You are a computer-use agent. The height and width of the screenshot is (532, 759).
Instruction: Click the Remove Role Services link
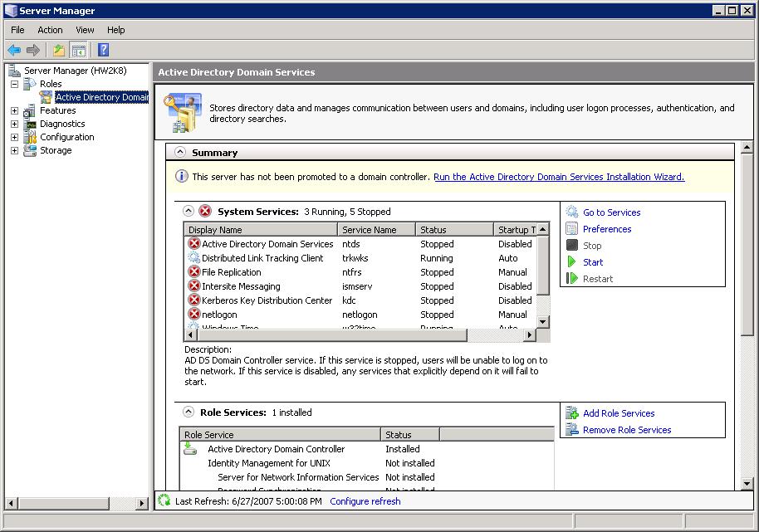click(x=627, y=430)
